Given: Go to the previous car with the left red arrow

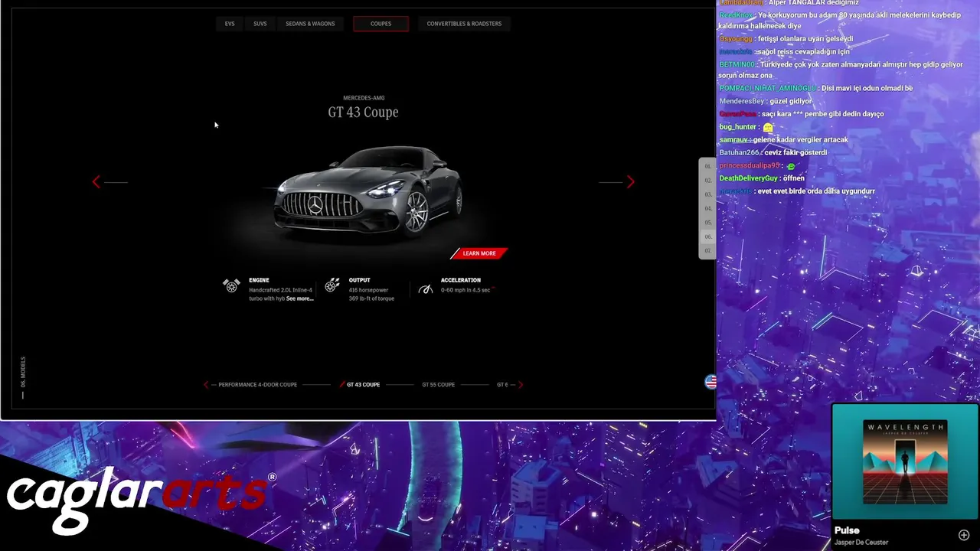Looking at the screenshot, I should coord(96,181).
